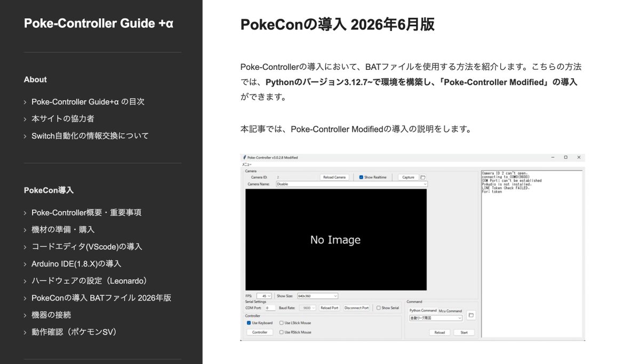Click the Poke-Controller Guide +α site title
This screenshot has height=364, width=640.
[x=99, y=23]
